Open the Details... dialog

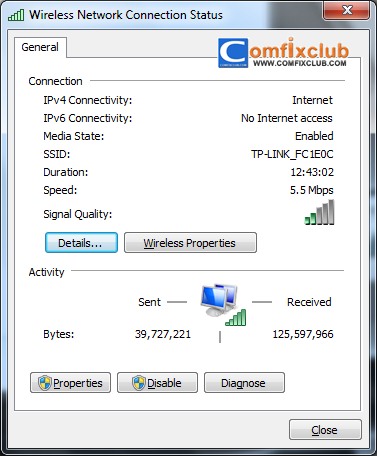tap(81, 243)
